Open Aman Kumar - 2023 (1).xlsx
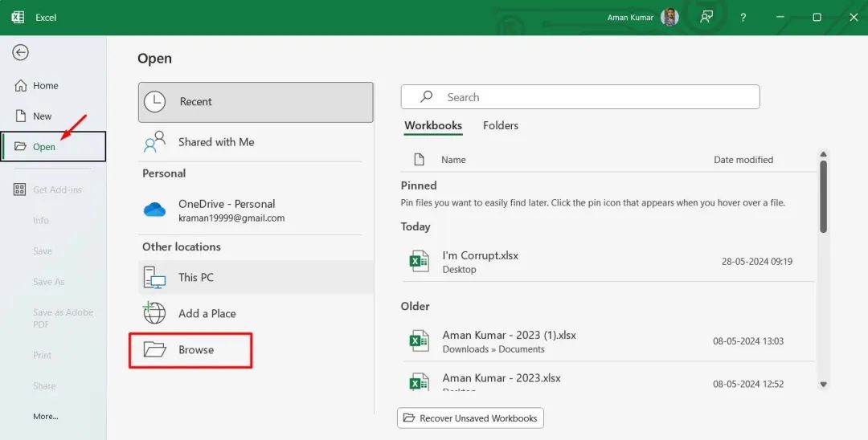Viewport: 868px width, 440px height. click(x=608, y=341)
